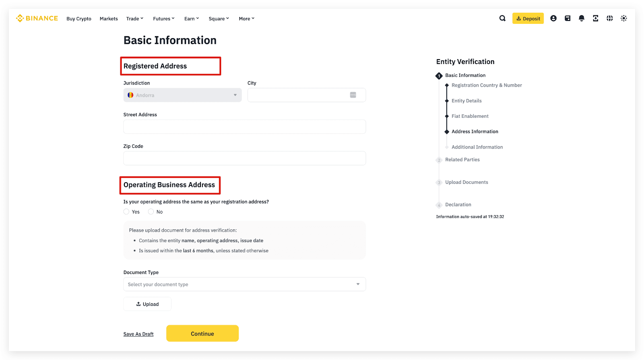Expand the Document Type dropdown
This screenshot has height=360, width=644.
pos(244,284)
